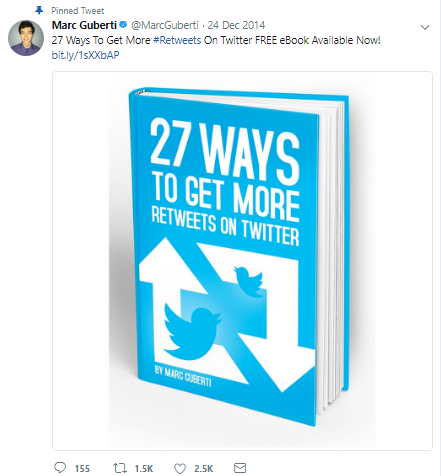This screenshot has width=441, height=476.
Task: Click the blue verified badge
Action: pyautogui.click(x=123, y=25)
